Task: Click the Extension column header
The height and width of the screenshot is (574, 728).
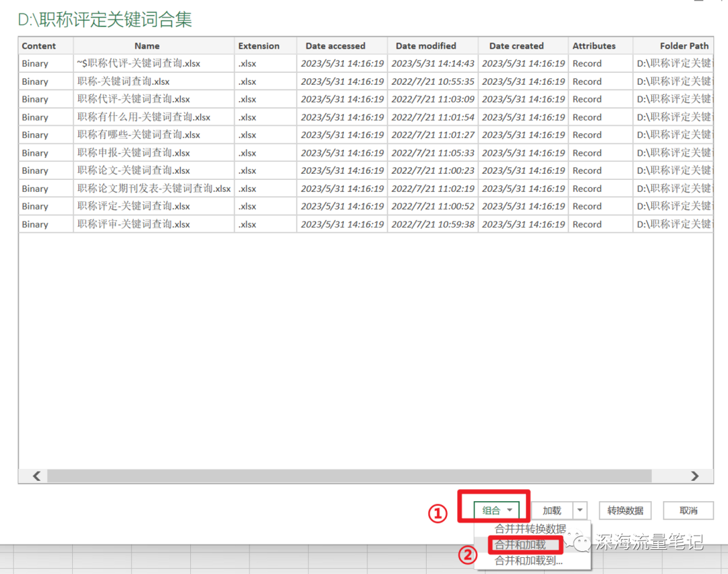Action: pos(266,46)
